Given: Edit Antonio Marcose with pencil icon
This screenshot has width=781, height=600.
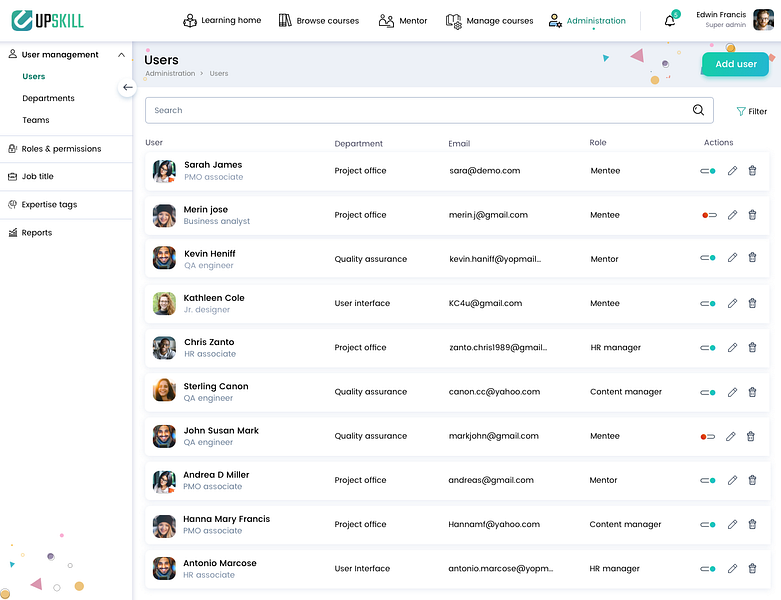Looking at the screenshot, I should 732,569.
